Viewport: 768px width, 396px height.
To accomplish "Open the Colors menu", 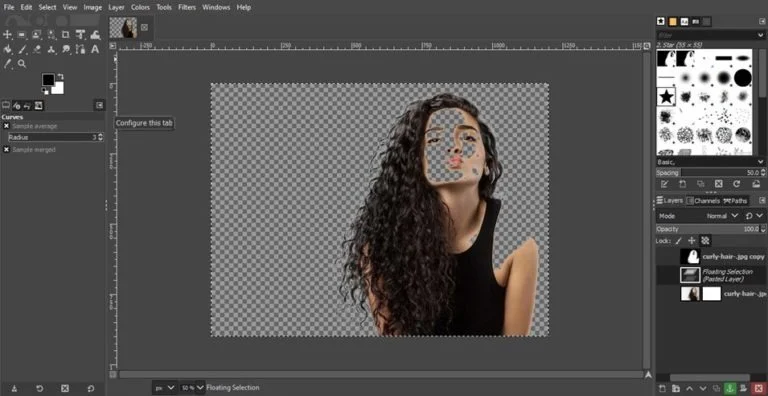I will click(140, 7).
